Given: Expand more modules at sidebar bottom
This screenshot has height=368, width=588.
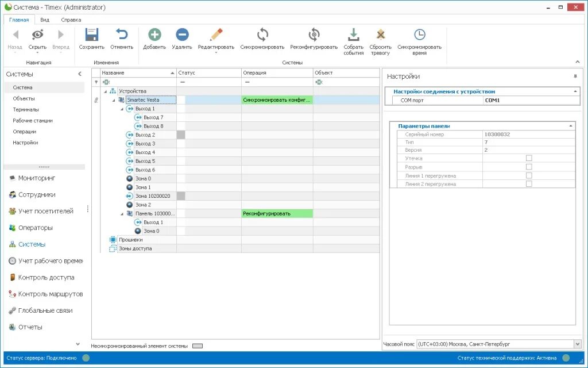Looking at the screenshot, I should point(78,344).
